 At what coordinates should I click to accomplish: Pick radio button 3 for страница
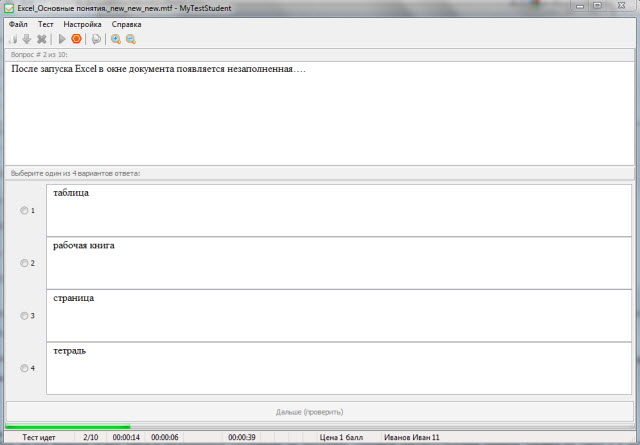pos(25,316)
